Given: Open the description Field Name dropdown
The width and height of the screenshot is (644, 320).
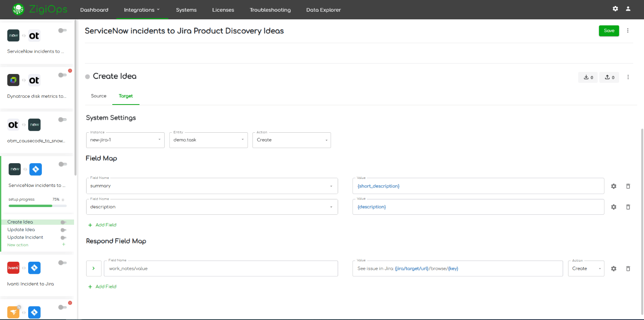Looking at the screenshot, I should point(212,207).
